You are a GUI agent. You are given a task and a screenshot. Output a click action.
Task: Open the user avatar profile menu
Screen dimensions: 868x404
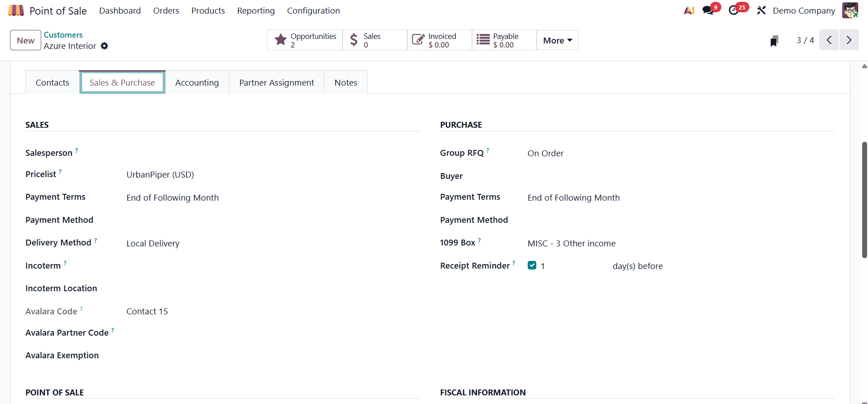coord(851,10)
